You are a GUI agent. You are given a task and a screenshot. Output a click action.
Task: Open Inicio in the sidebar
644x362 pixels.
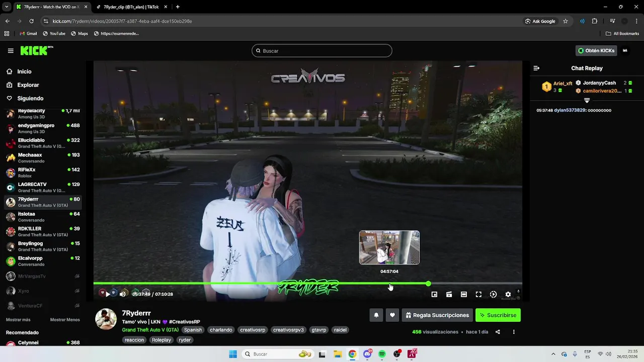pos(24,72)
